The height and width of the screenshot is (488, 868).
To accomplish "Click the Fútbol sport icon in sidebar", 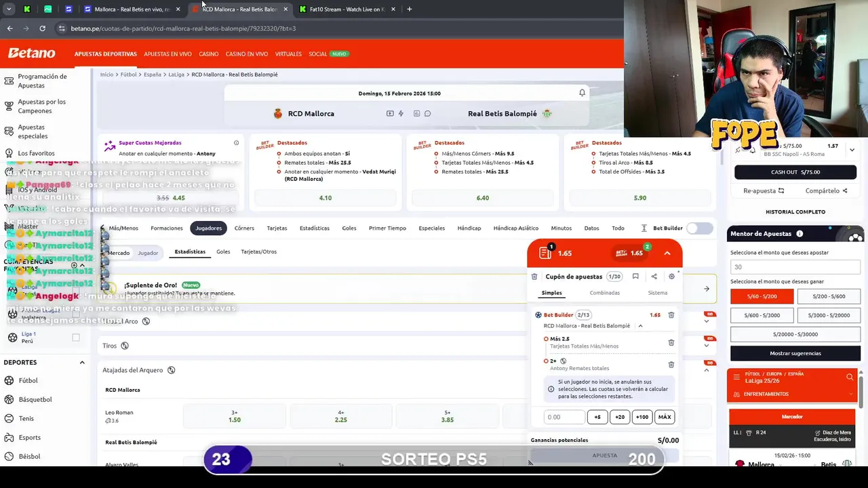I will (9, 381).
